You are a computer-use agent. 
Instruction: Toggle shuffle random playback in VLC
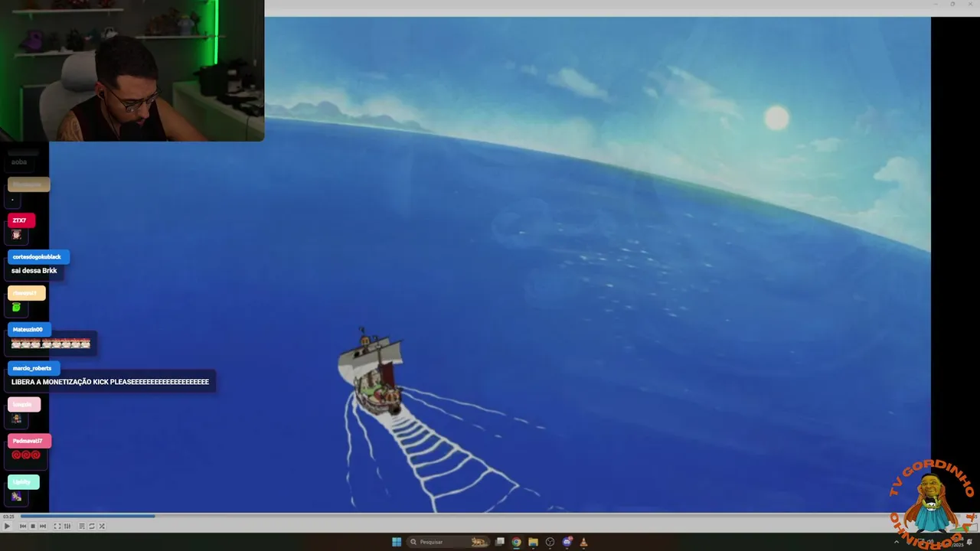[102, 526]
